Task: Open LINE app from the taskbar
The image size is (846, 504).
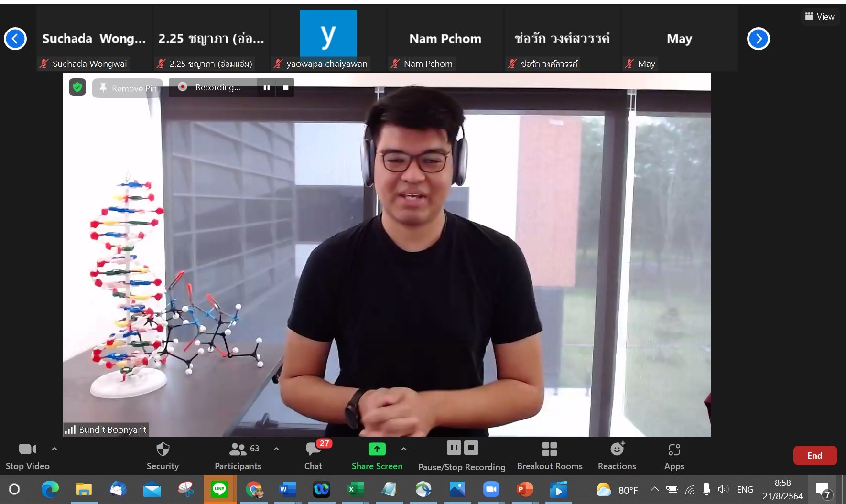Action: 219,489
